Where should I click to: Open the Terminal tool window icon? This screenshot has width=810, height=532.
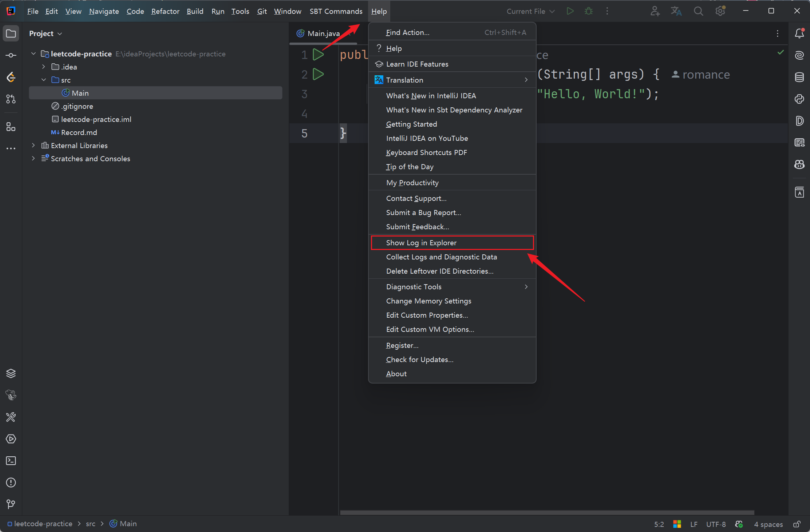coord(11,461)
